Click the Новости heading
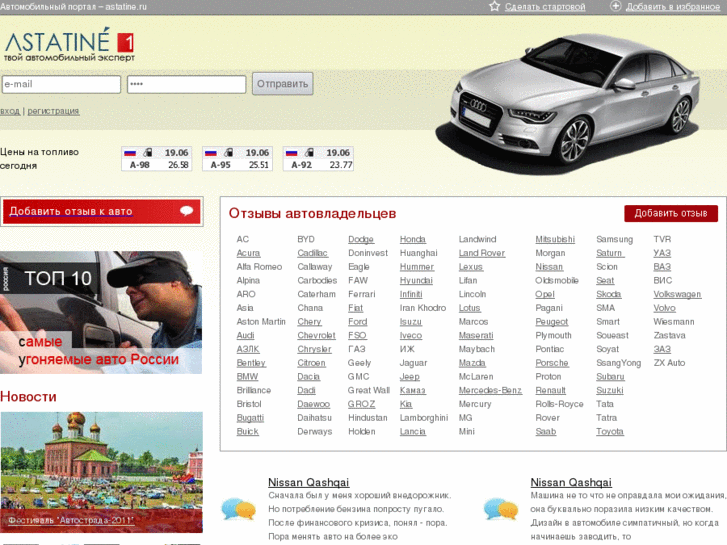The image size is (727, 545). 28,397
